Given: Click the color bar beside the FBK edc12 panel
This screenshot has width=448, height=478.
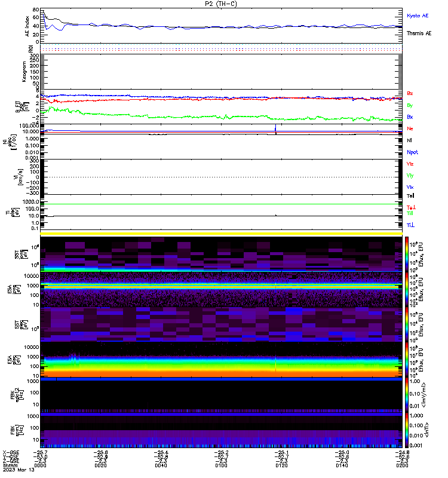Looking at the screenshot, I should point(407,395).
